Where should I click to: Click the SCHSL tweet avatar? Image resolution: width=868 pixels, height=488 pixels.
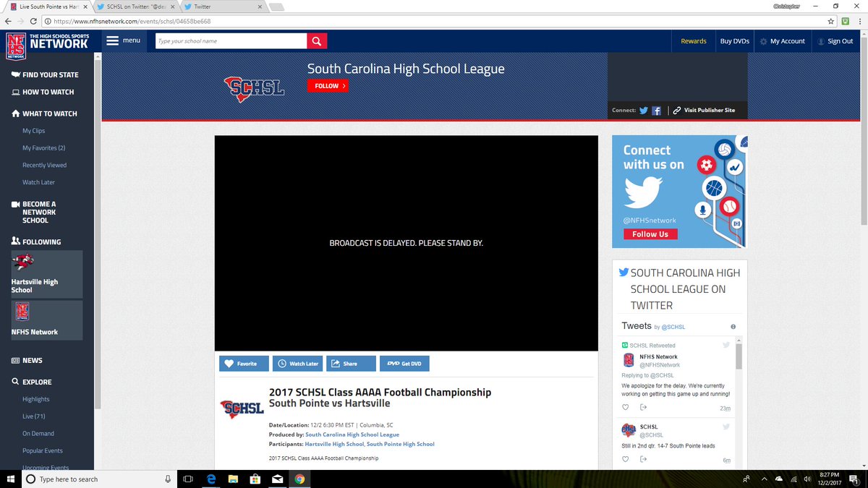click(629, 430)
